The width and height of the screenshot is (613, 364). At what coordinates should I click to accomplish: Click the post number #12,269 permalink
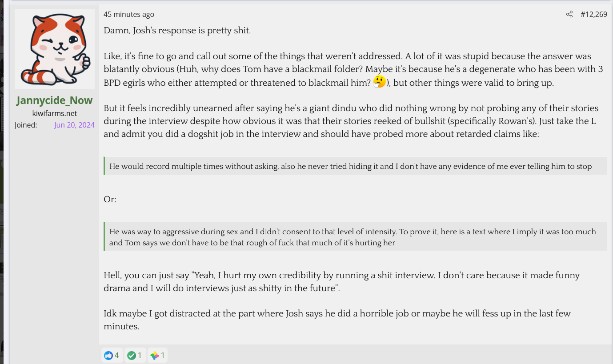(593, 14)
